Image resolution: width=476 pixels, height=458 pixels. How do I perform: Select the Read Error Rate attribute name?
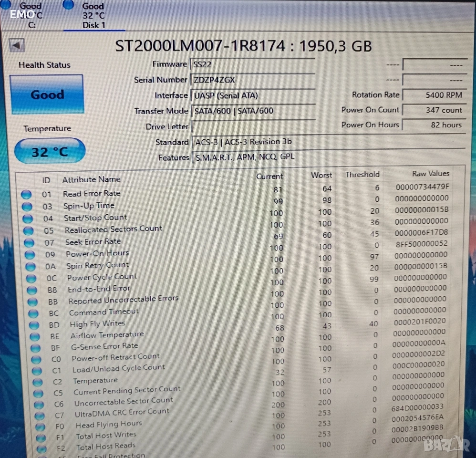(92, 194)
